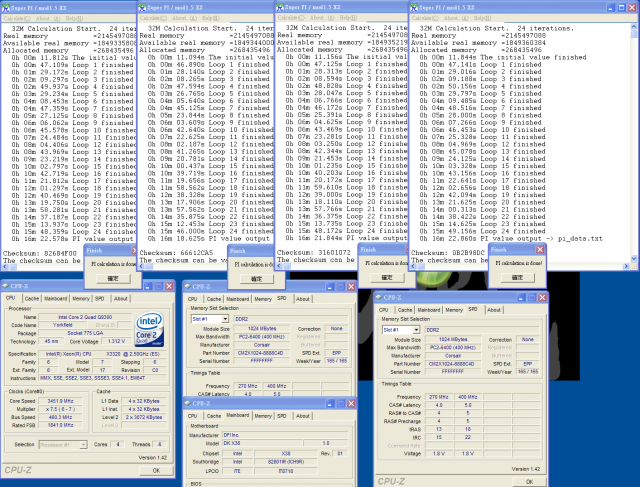This screenshot has width=640, height=487.
Task: Select the SPD tab in the CPU-Z Motherboard window
Action: [x=282, y=416]
